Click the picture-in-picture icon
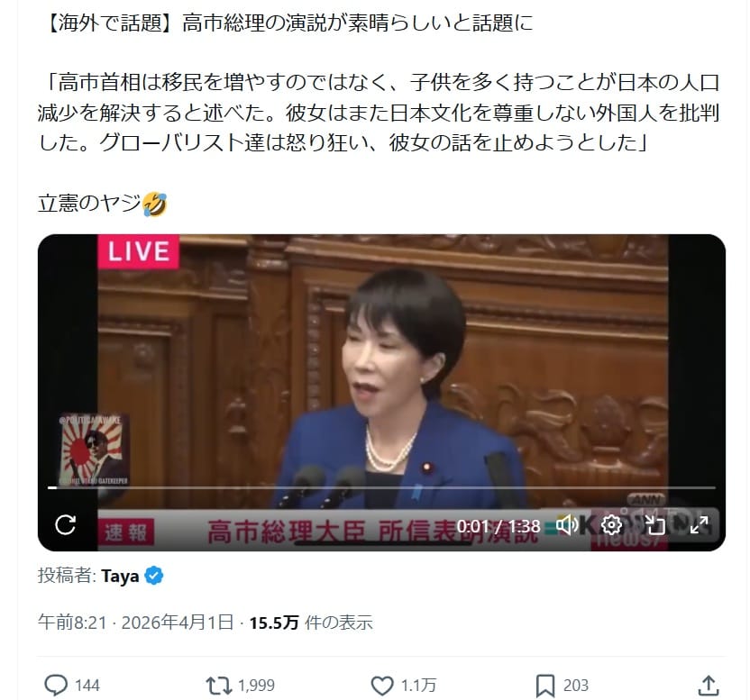Image resolution: width=750 pixels, height=700 pixels. 655,525
